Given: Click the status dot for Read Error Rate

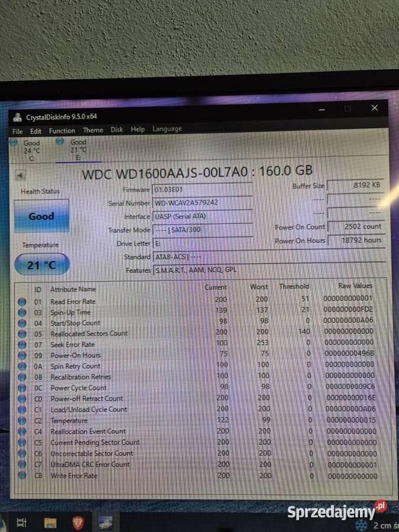Looking at the screenshot, I should tap(22, 301).
